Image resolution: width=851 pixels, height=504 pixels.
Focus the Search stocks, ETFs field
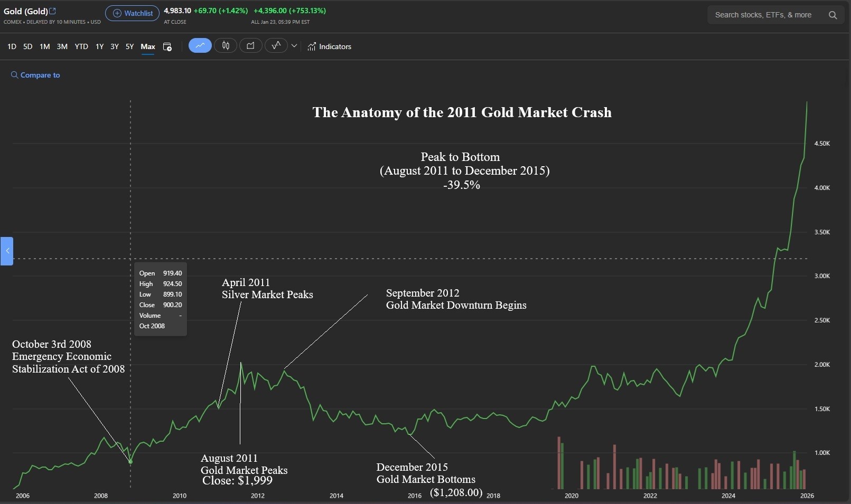coord(766,15)
